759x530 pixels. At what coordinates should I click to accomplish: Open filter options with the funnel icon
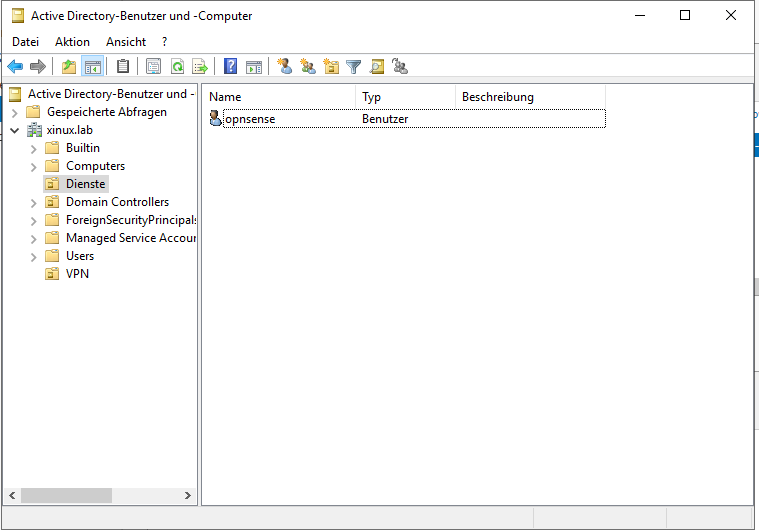354,67
